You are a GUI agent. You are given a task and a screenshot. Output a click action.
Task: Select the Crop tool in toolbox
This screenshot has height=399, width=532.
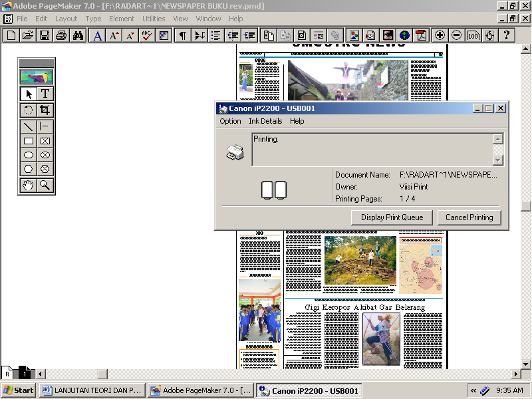(x=45, y=110)
